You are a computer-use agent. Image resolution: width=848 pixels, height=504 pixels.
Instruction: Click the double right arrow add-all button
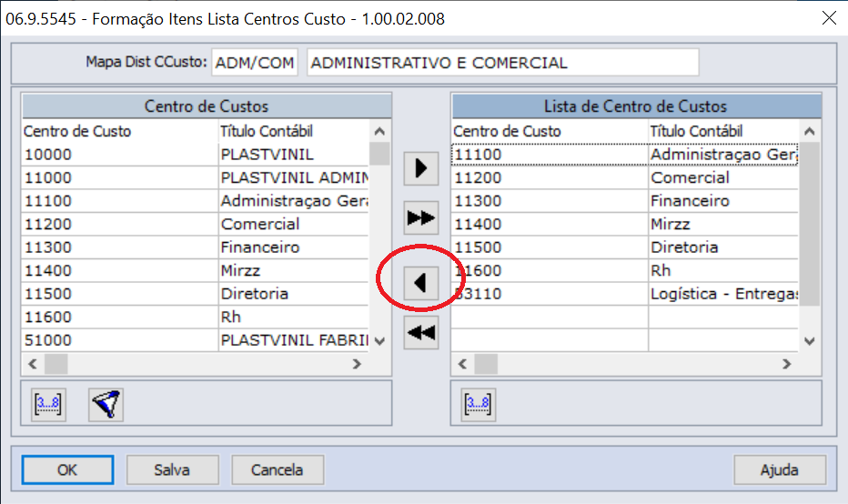tap(420, 218)
